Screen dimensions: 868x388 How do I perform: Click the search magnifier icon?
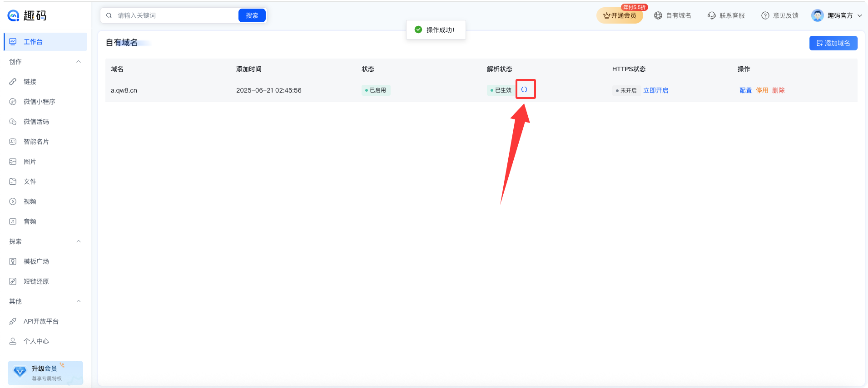tap(109, 15)
